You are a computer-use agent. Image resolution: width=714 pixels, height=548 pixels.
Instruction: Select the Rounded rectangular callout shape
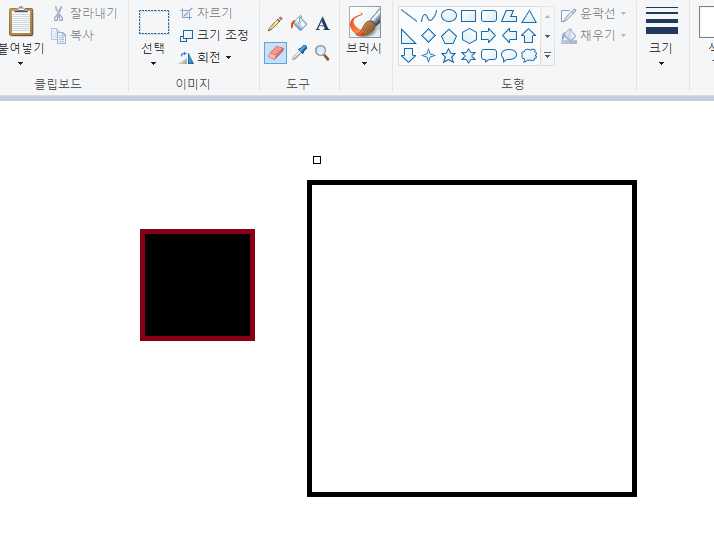(489, 56)
